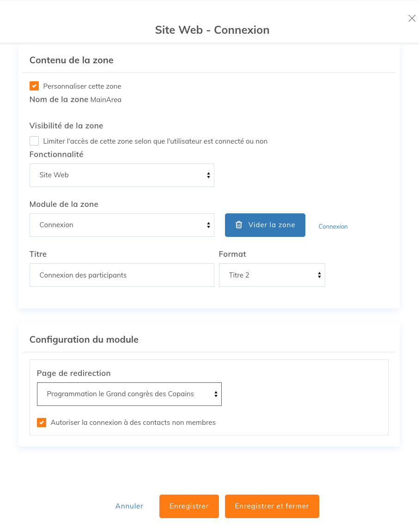Click Enregistrer et fermer
The height and width of the screenshot is (532, 419).
pyautogui.click(x=272, y=506)
